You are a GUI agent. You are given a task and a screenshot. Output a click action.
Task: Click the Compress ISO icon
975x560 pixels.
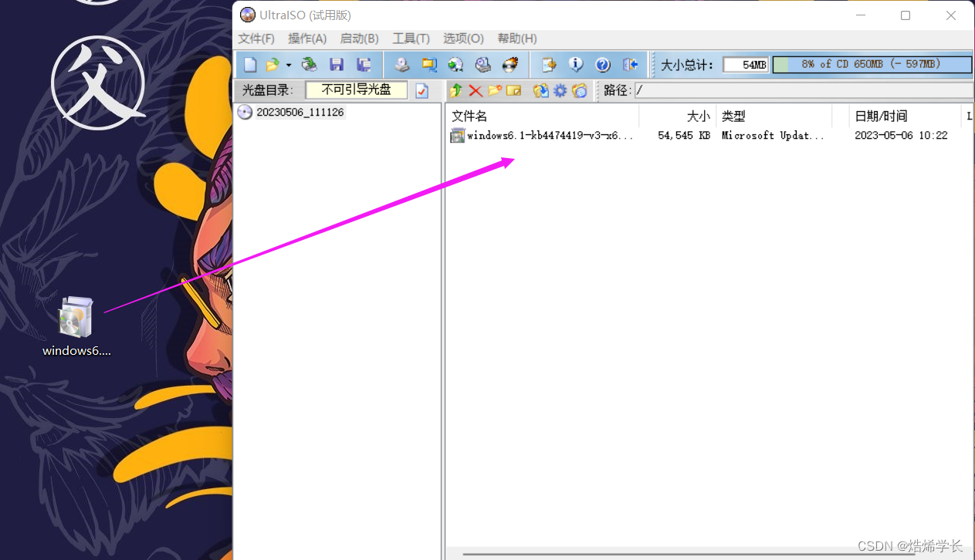429,65
